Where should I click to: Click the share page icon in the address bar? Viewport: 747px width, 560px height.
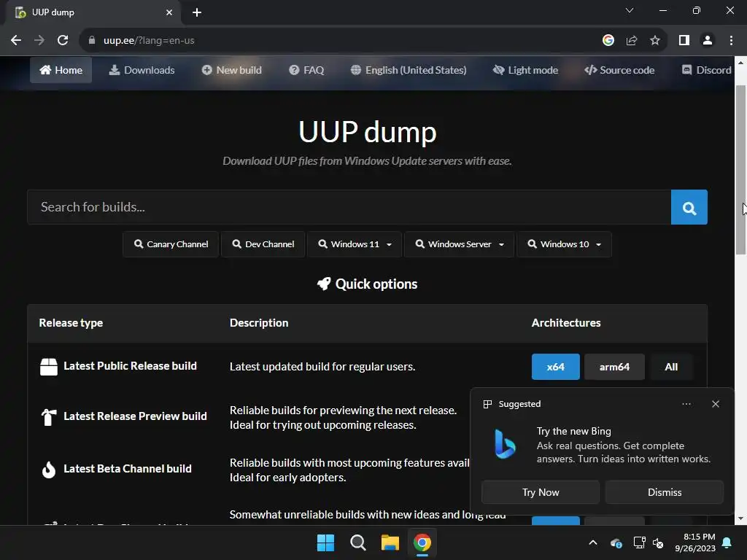[x=632, y=41]
